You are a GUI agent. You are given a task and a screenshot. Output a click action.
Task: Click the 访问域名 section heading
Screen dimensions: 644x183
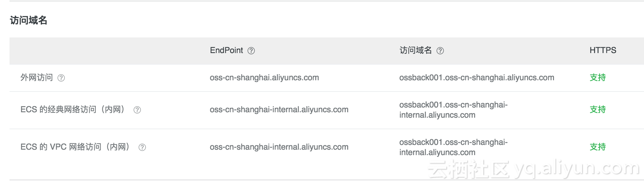[x=29, y=20]
